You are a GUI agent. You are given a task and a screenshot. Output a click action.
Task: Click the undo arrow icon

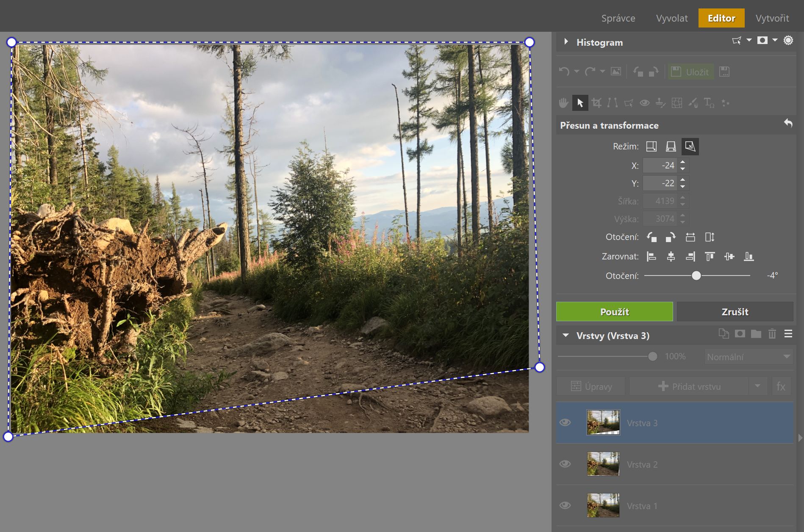(x=564, y=72)
